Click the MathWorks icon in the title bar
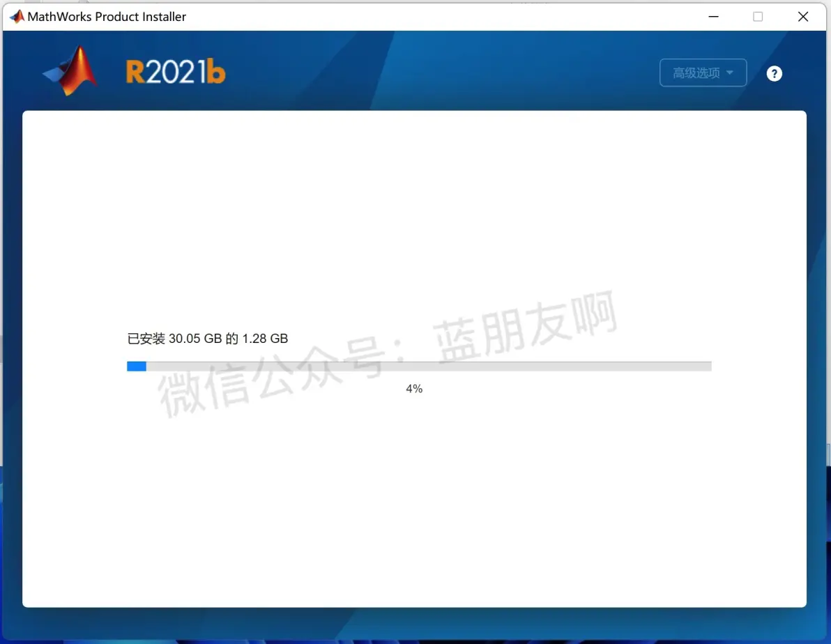Image resolution: width=831 pixels, height=644 pixels. pos(17,17)
